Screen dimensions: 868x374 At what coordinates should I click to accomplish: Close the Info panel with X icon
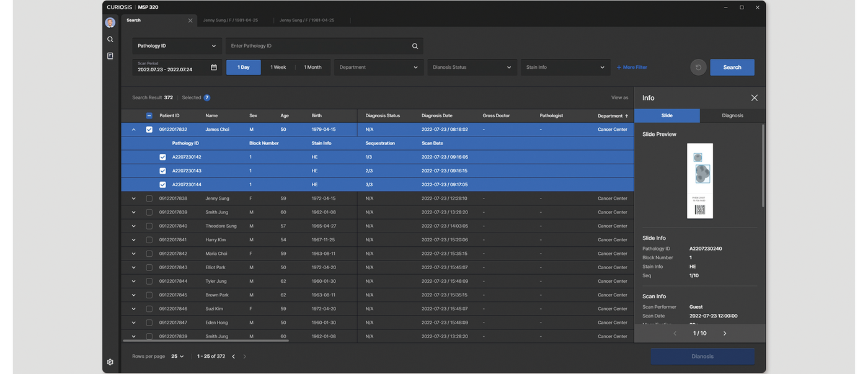click(754, 98)
